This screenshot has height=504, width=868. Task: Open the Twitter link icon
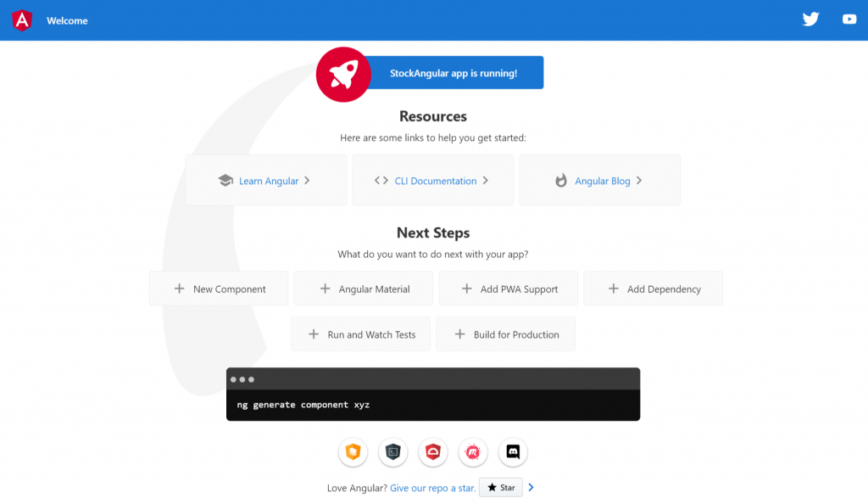(810, 20)
